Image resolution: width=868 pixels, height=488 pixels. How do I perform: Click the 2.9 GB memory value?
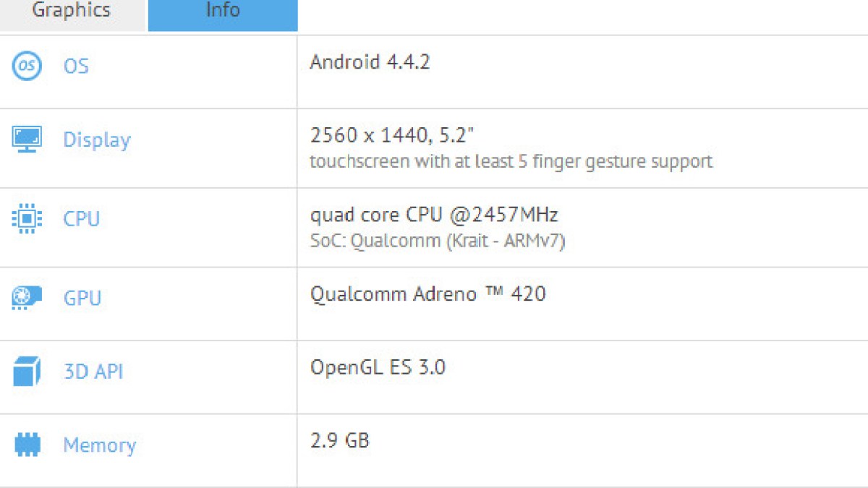click(339, 440)
